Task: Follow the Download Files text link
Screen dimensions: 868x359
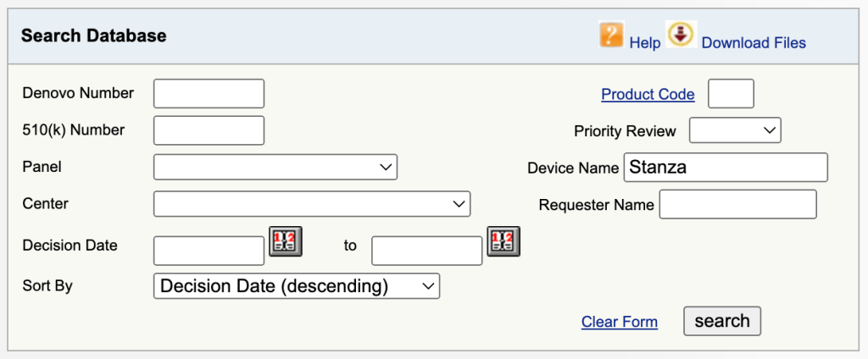Action: (754, 42)
